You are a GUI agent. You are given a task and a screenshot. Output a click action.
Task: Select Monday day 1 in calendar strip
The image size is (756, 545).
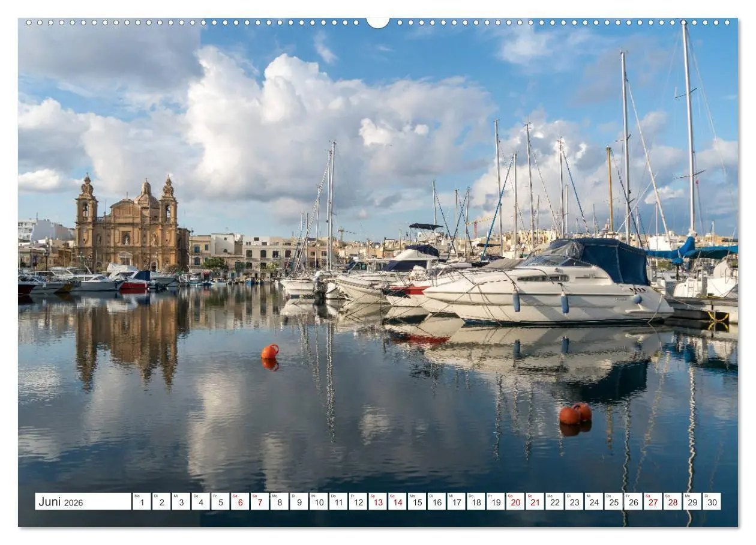click(142, 502)
